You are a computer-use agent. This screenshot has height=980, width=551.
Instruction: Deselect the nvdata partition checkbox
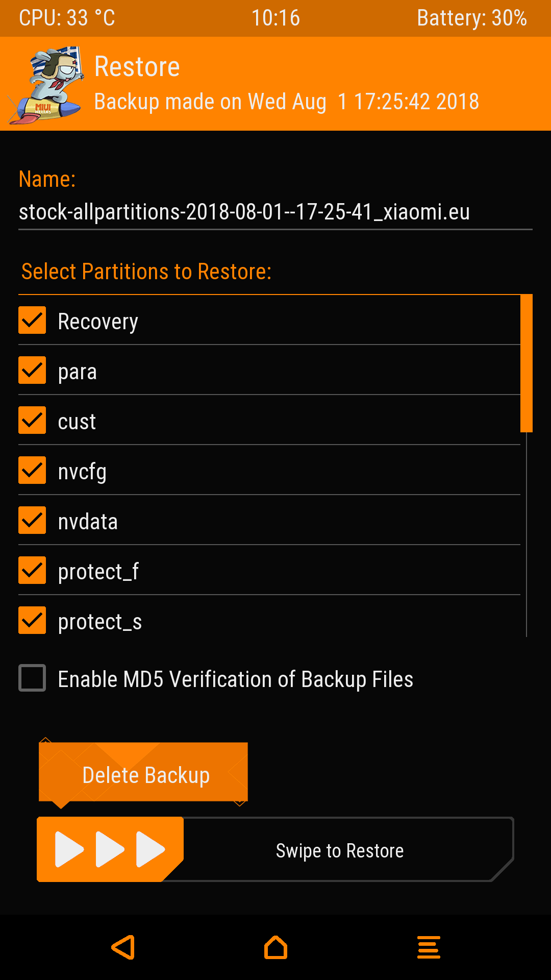point(32,521)
